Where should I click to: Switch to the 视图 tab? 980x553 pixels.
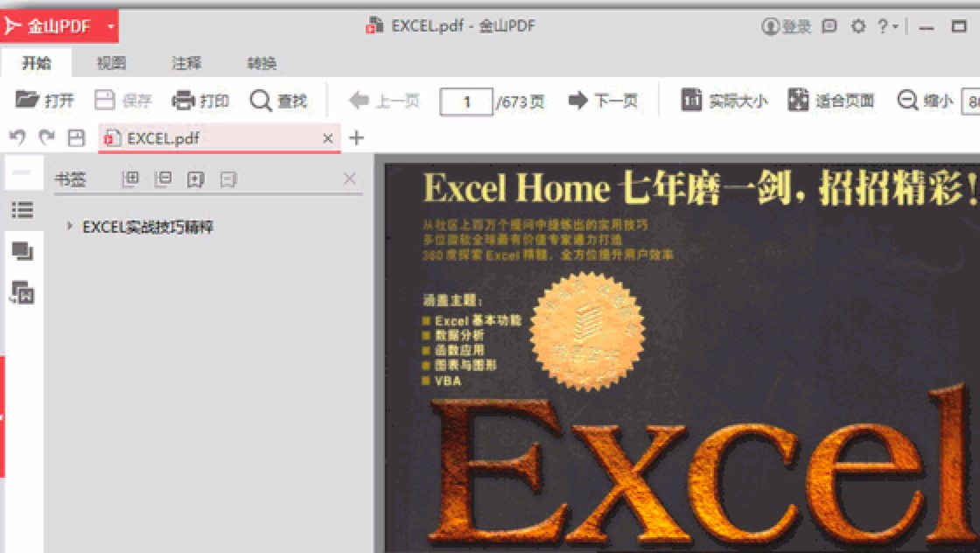(112, 63)
